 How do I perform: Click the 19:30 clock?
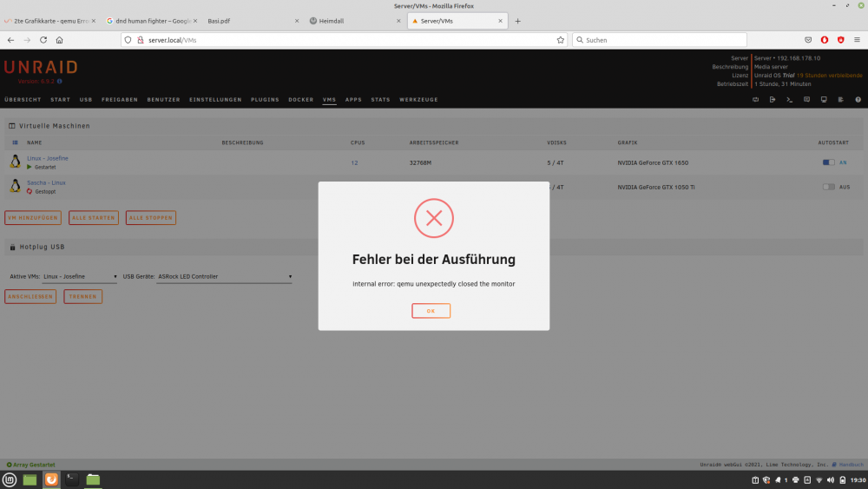click(x=858, y=480)
